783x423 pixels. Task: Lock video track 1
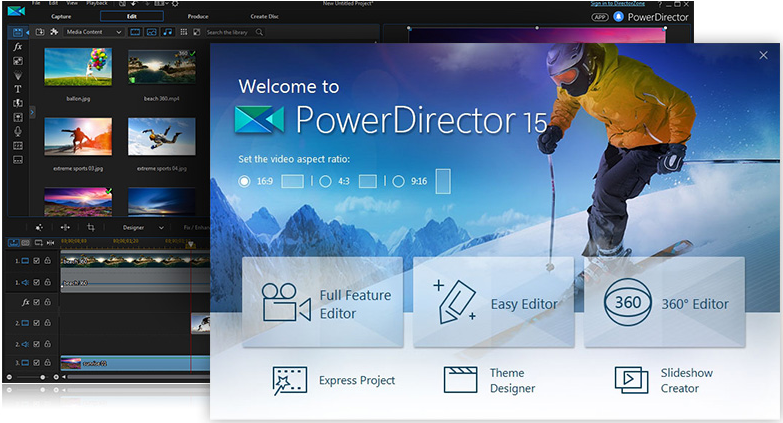point(47,261)
